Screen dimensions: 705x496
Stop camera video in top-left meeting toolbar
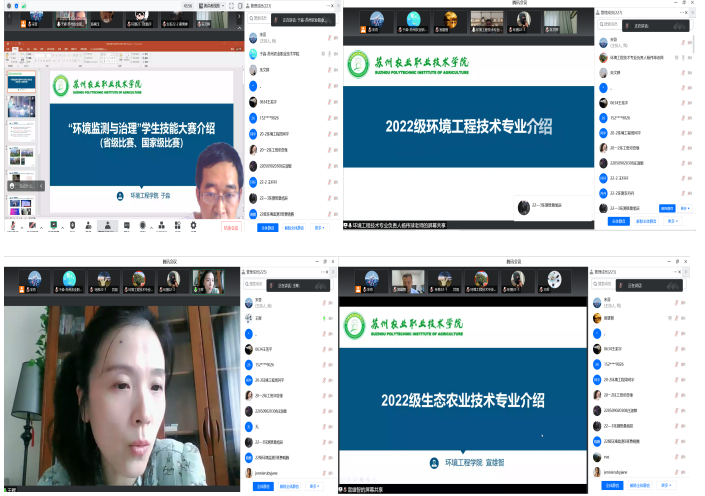[x=32, y=225]
